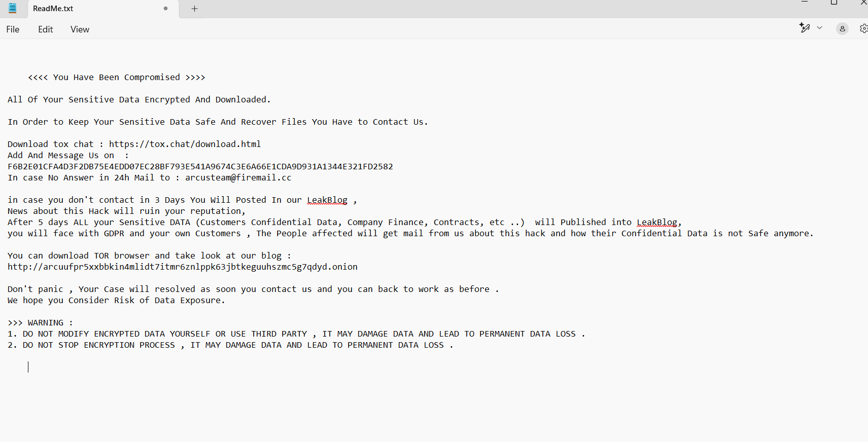The width and height of the screenshot is (868, 442).
Task: Click the long hexadecimal Tox ID line
Action: tap(200, 167)
